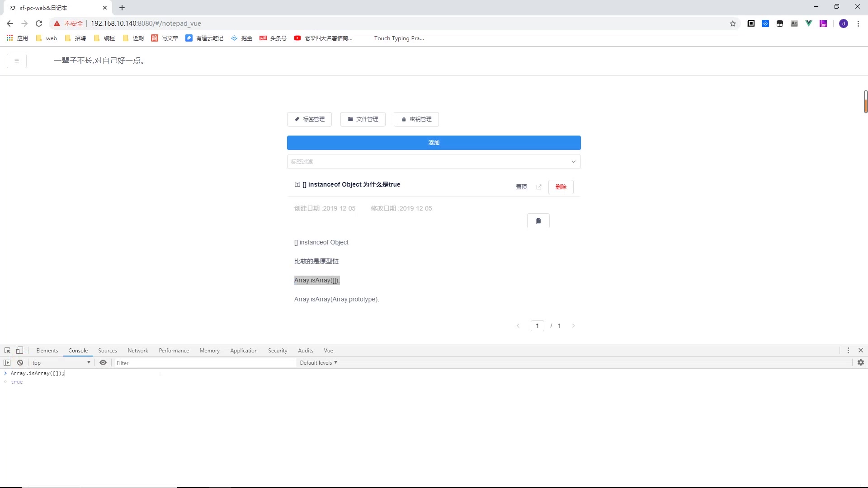Toggle the second checkbox beside note entry
The image size is (868, 488).
coord(305,184)
